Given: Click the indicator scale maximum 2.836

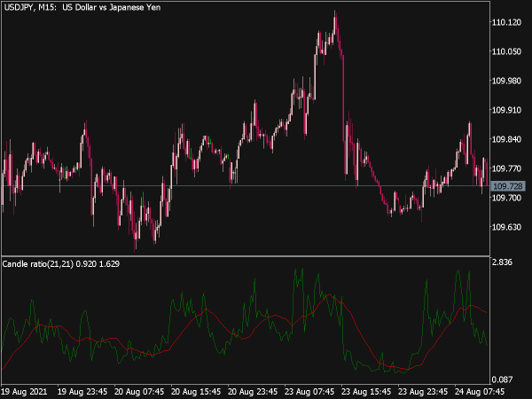Looking at the screenshot, I should [502, 262].
